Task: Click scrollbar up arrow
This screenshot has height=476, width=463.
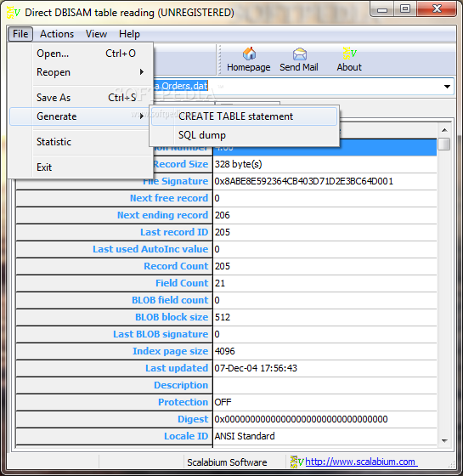Action: 444,130
